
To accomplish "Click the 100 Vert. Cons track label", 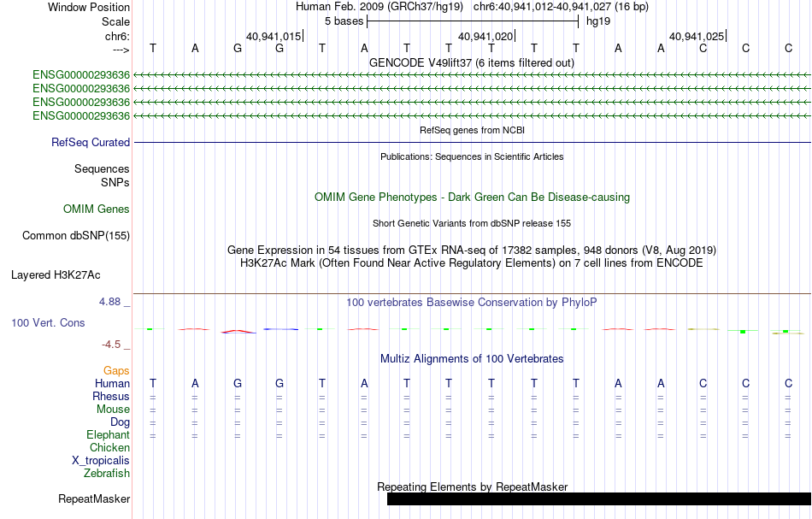I will (x=48, y=322).
